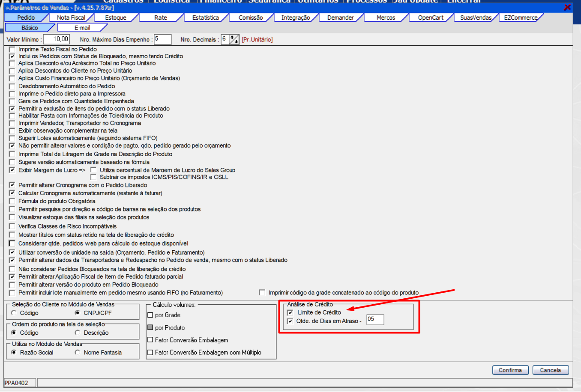
Task: Select Código for client selection
Action: (14, 313)
